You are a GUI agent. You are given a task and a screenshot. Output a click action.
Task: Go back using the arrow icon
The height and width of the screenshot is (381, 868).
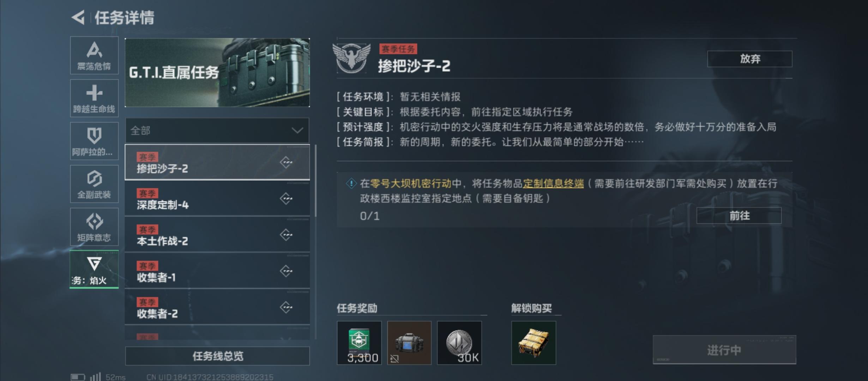78,17
